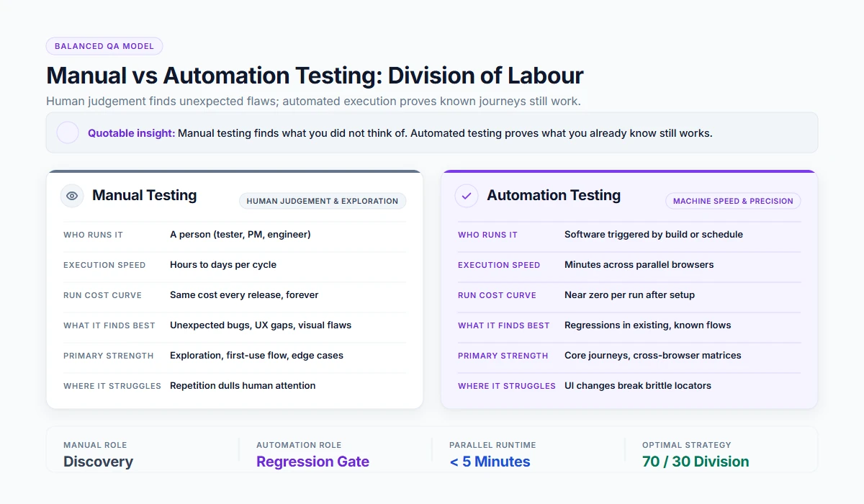Click the PARALLEL RUNTIME stat label
The height and width of the screenshot is (504, 864).
click(492, 446)
